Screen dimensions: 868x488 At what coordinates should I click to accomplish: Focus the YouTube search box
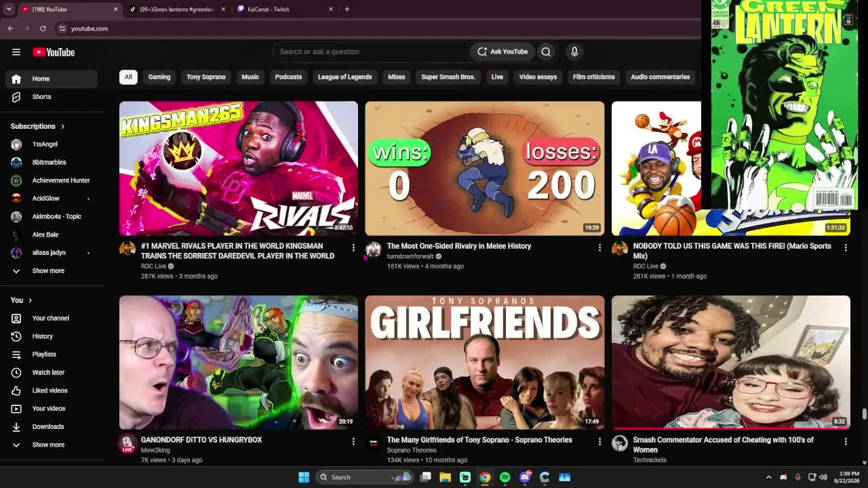tap(372, 52)
